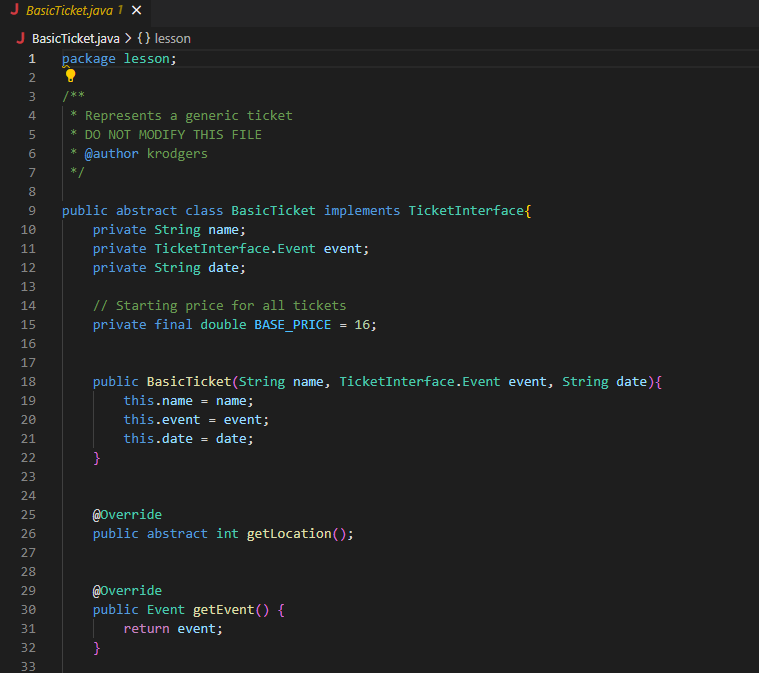
Task: Open the lightbulb quick fix on line 2
Action: coord(71,76)
